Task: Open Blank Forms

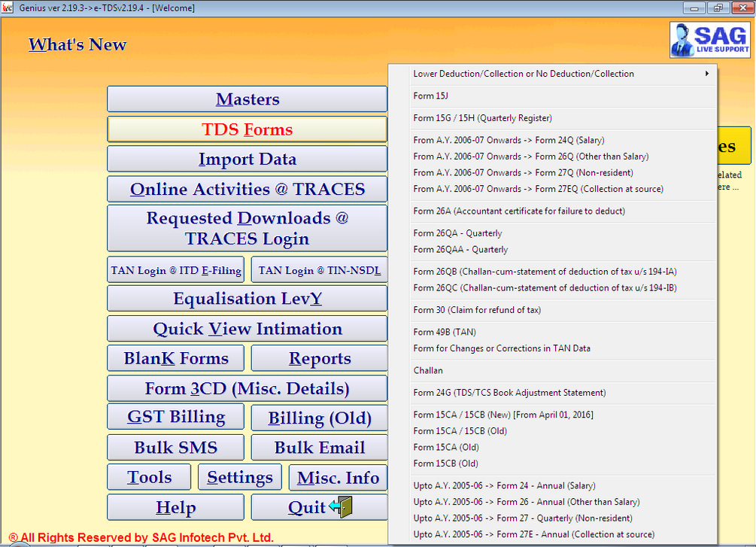Action: point(175,358)
